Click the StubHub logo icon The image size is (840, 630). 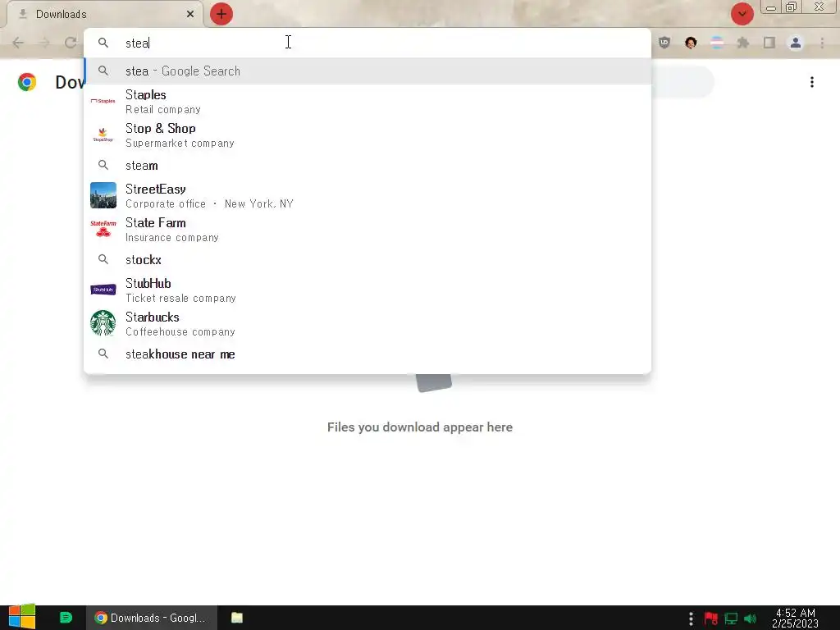click(x=103, y=290)
